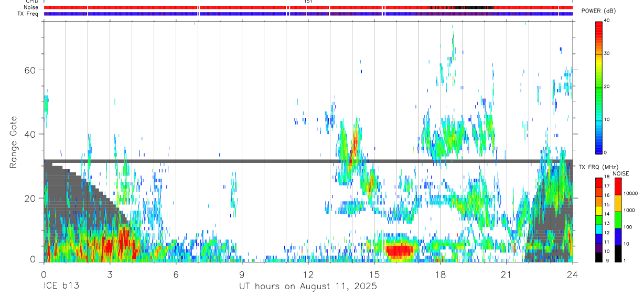The height and width of the screenshot is (297, 644).
Task: Click the '21' UT hour tick label
Action: coord(507,275)
